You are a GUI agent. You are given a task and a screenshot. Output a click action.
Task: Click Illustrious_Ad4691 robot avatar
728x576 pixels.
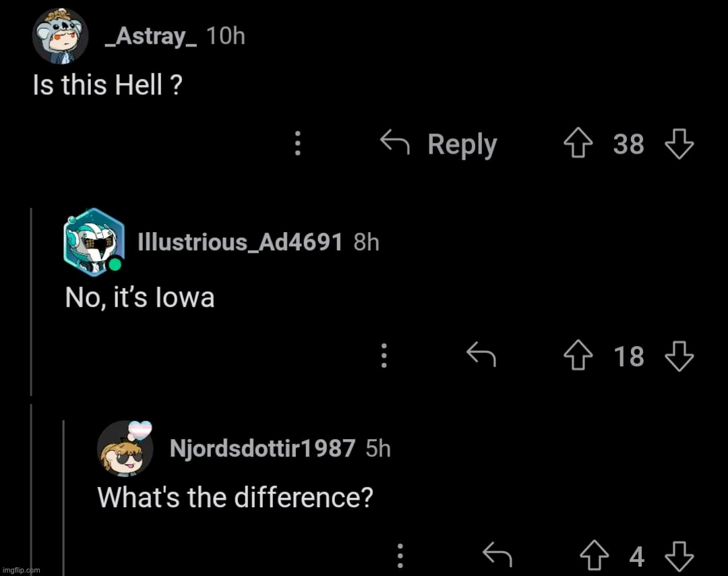[93, 241]
